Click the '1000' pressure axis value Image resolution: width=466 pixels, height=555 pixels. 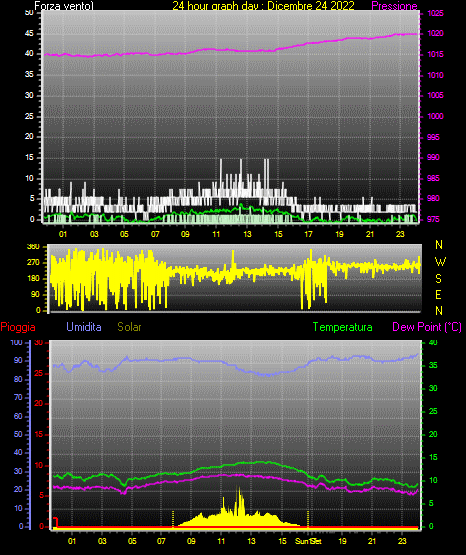[x=435, y=116]
